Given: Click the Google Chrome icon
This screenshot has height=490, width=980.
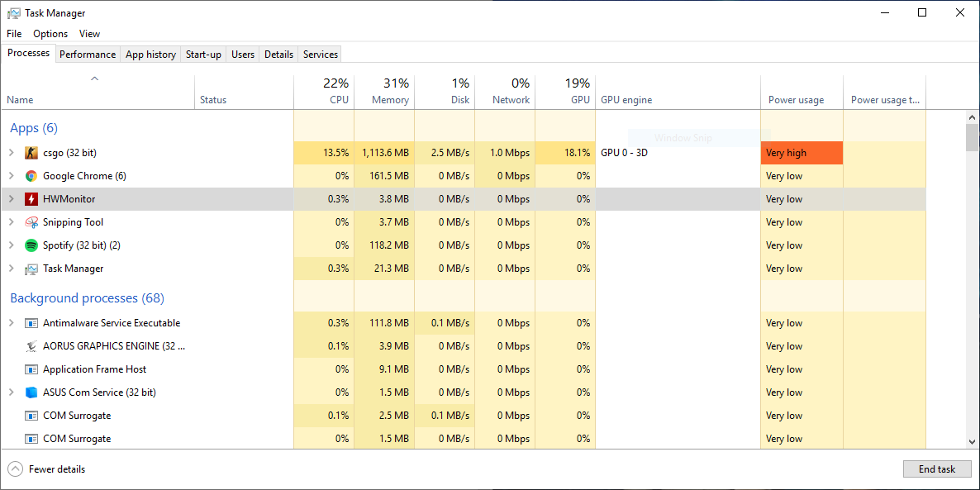Looking at the screenshot, I should pyautogui.click(x=31, y=176).
